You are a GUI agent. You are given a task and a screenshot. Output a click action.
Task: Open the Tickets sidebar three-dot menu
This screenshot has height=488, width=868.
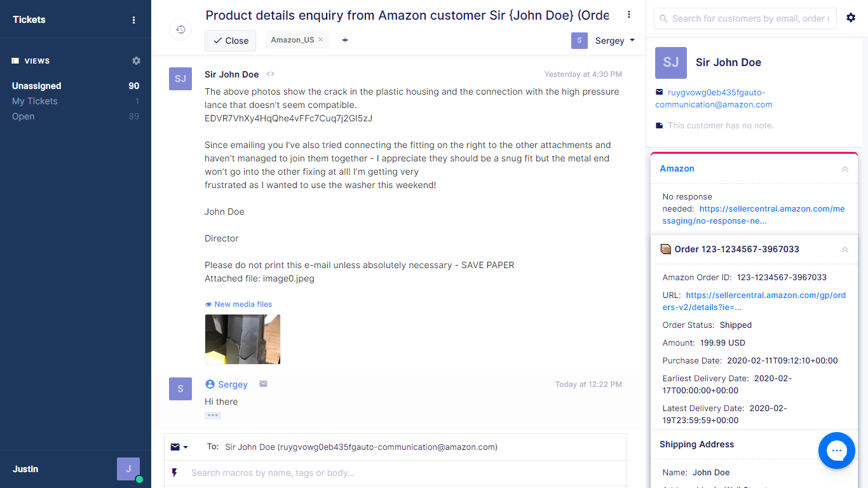tap(133, 20)
